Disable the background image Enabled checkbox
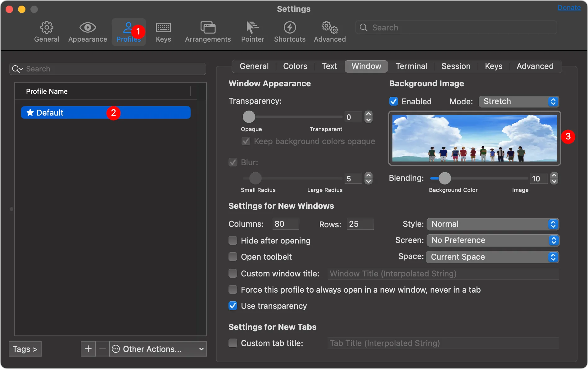The image size is (588, 369). coord(394,102)
